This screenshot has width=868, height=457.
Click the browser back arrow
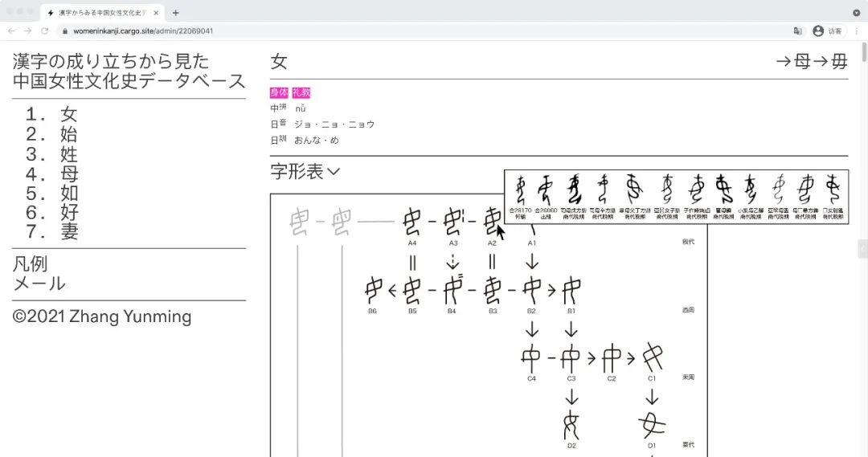[11, 31]
